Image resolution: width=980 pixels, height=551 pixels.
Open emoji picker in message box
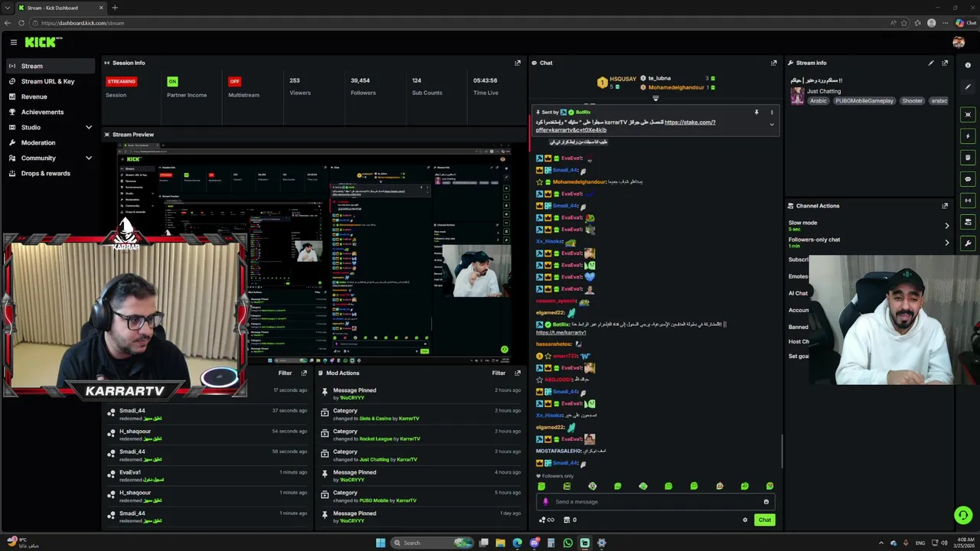pos(766,501)
